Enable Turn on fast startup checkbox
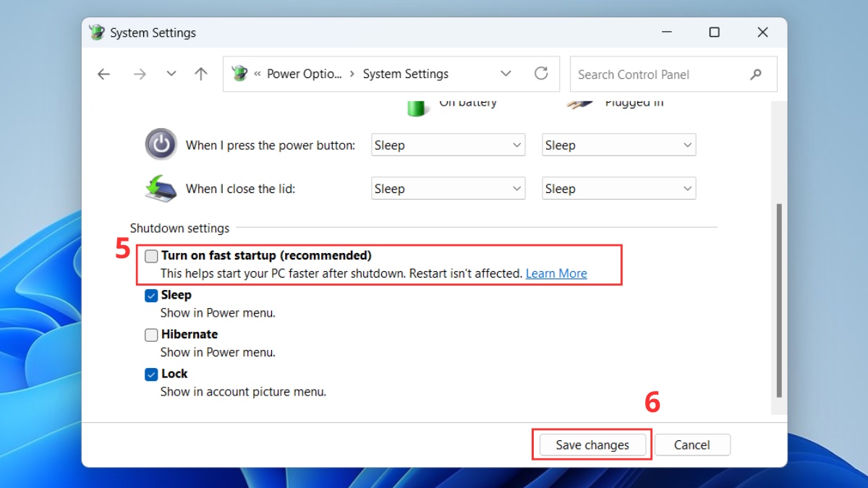The image size is (868, 488). (x=151, y=256)
